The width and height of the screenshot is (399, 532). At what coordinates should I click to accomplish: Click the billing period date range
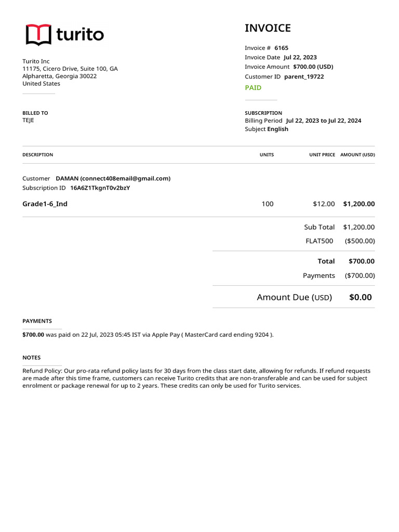(x=323, y=121)
